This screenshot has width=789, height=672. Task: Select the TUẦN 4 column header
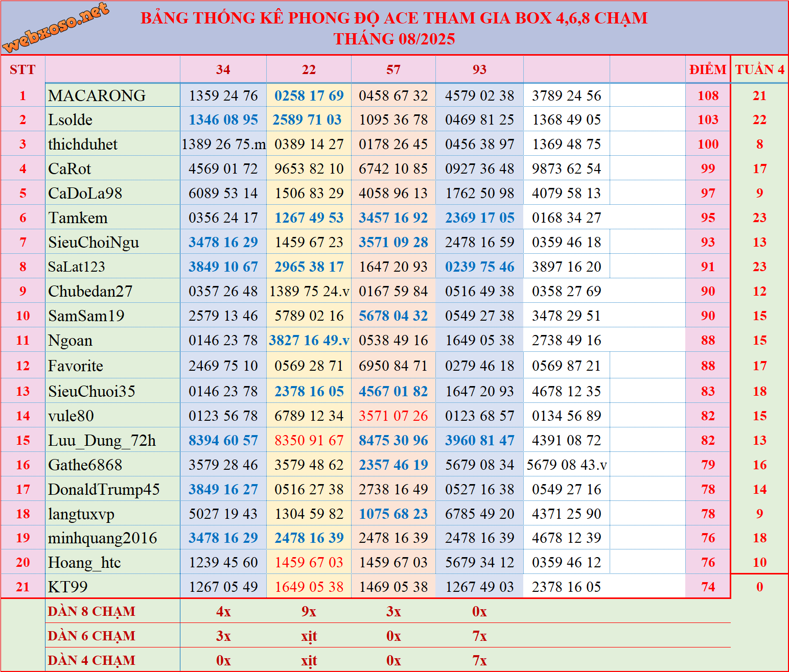pos(759,69)
